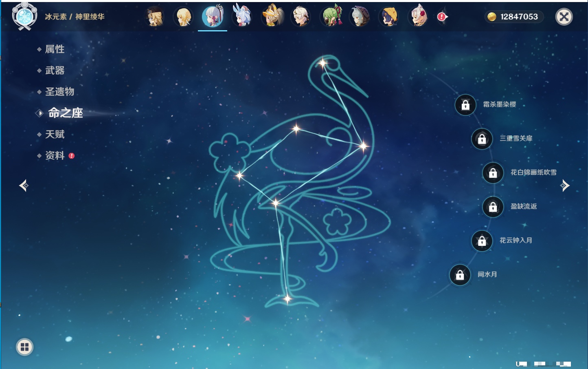The height and width of the screenshot is (369, 588).
Task: Select the avatar wearing a yellow visor
Action: 272,16
